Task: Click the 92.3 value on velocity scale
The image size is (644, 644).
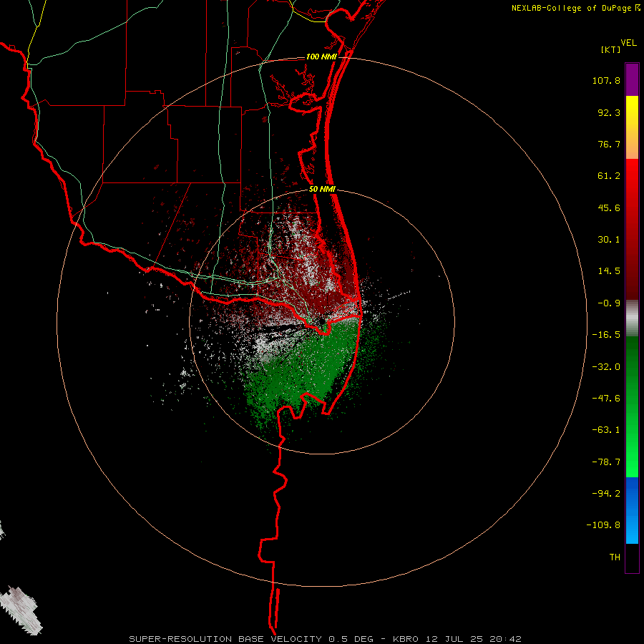Action: pyautogui.click(x=609, y=112)
